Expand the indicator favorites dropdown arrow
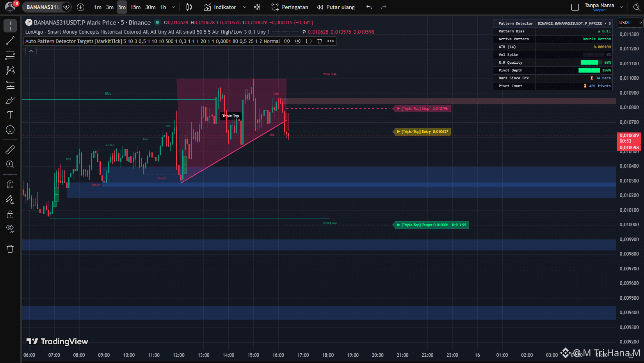This screenshot has width=644, height=363. (x=245, y=7)
